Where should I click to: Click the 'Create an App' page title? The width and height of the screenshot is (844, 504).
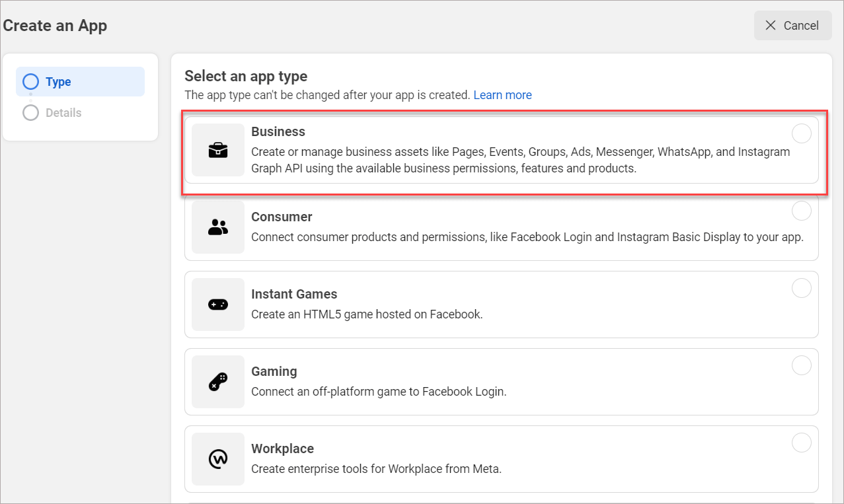pos(55,26)
